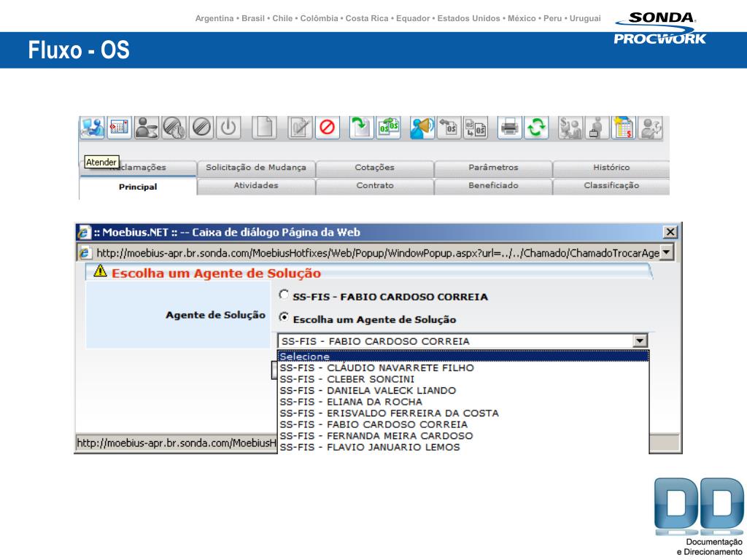Click the green arrow over page icon

pyautogui.click(x=362, y=128)
